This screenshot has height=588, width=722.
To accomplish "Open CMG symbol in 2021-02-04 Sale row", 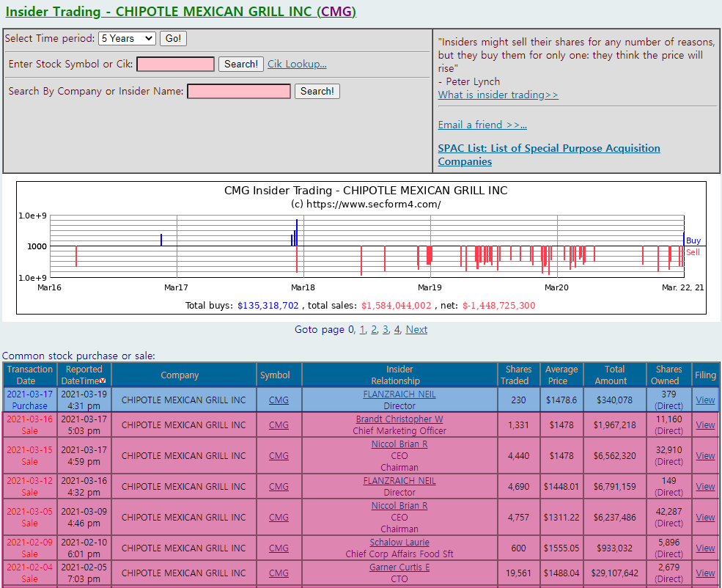I will [x=279, y=573].
